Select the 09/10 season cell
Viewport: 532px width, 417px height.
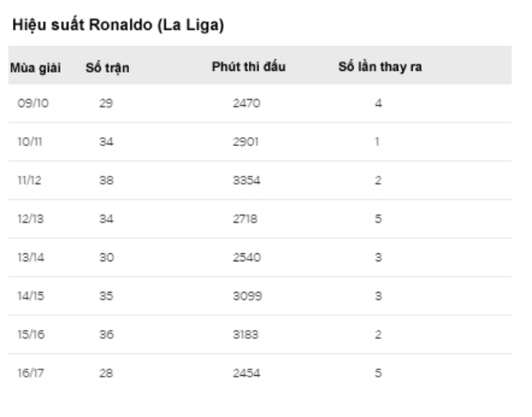28,103
